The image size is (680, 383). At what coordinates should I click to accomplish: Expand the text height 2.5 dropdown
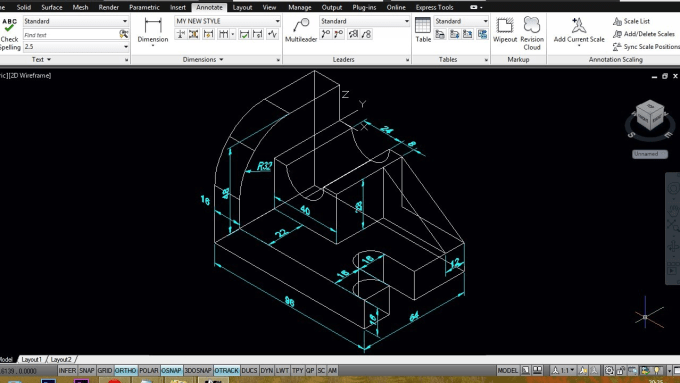pyautogui.click(x=76, y=46)
